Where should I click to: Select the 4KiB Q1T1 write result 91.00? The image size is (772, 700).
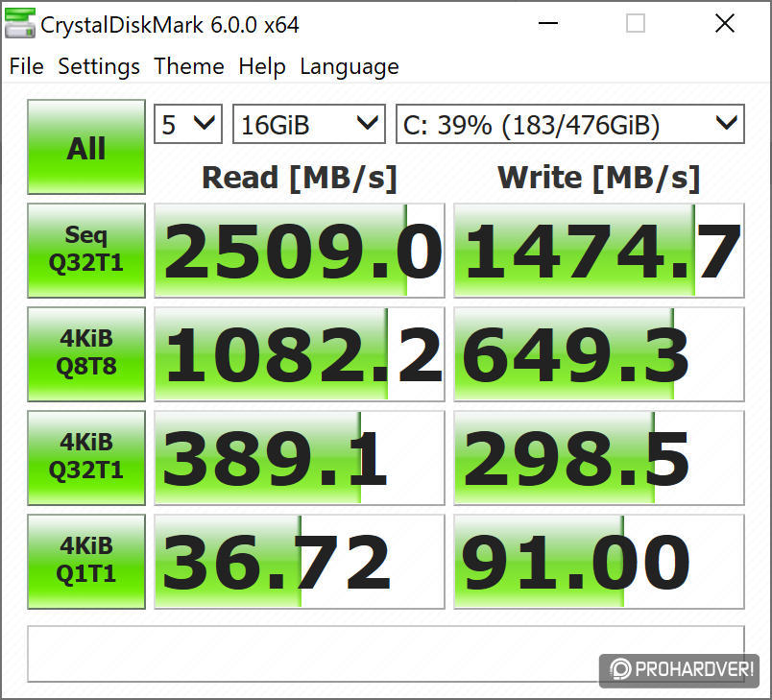pos(599,562)
